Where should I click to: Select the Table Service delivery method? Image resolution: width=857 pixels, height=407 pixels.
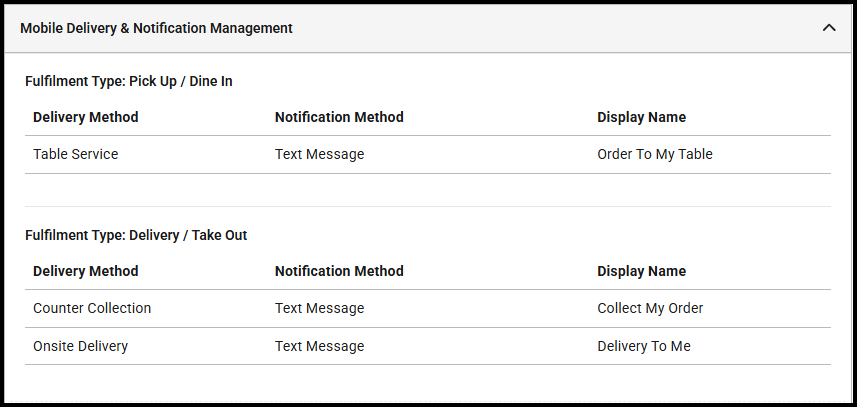coord(76,154)
